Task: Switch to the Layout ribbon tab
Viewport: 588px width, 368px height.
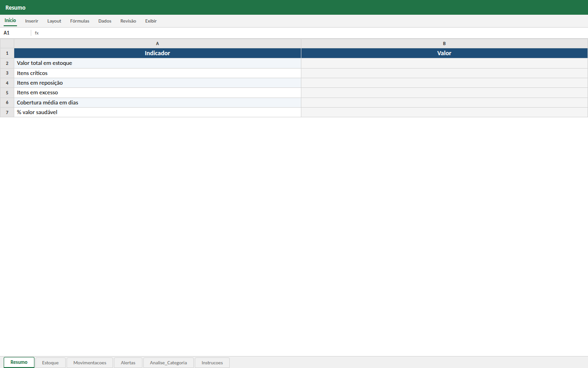Action: pos(54,21)
